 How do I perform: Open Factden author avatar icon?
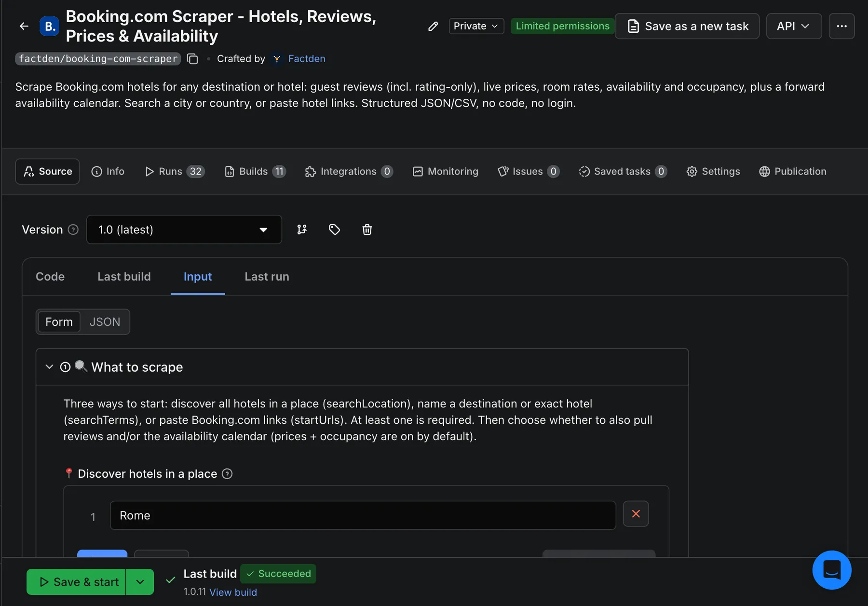(277, 59)
